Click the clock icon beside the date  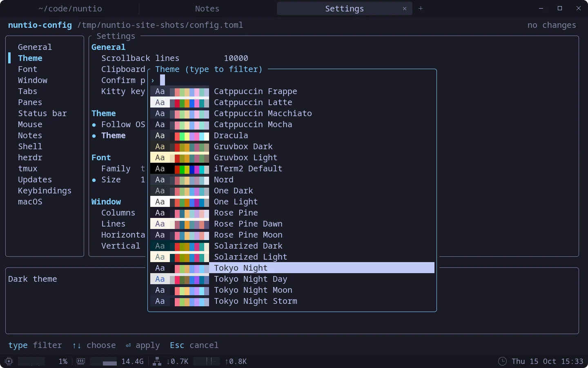[x=502, y=361]
